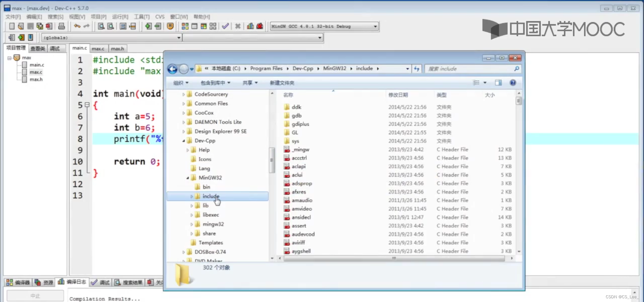Click the Explorer help question mark icon

pos(513,83)
